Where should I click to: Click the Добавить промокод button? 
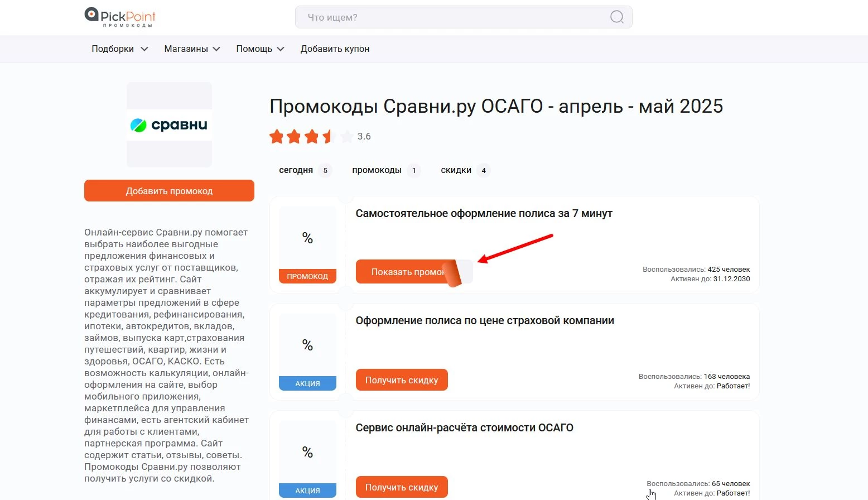click(x=169, y=191)
